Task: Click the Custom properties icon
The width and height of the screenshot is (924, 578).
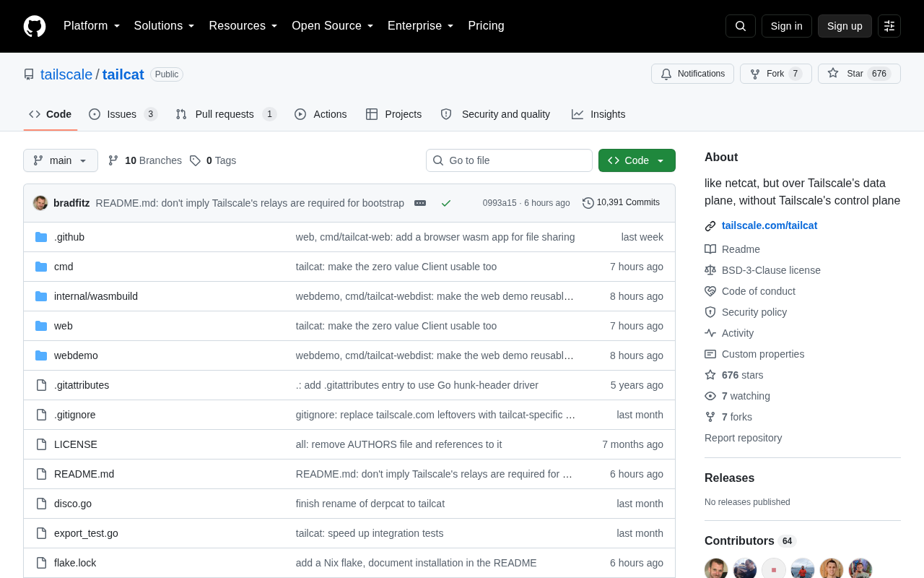Action: (710, 354)
